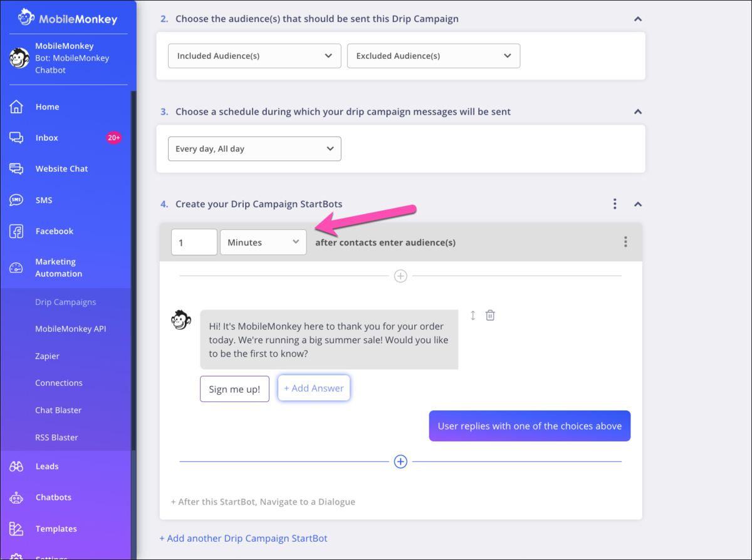Click the sidebar vertical scrollbar
752x560 pixels.
point(133,269)
